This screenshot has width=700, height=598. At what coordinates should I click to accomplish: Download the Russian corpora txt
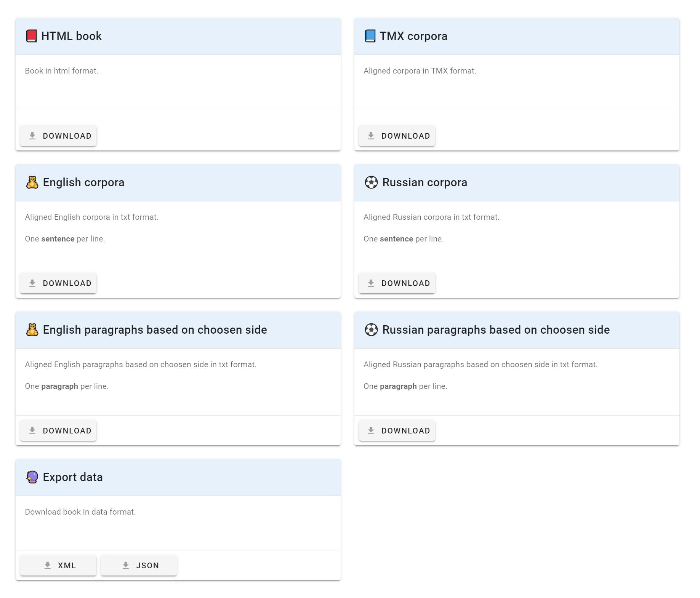tap(397, 283)
